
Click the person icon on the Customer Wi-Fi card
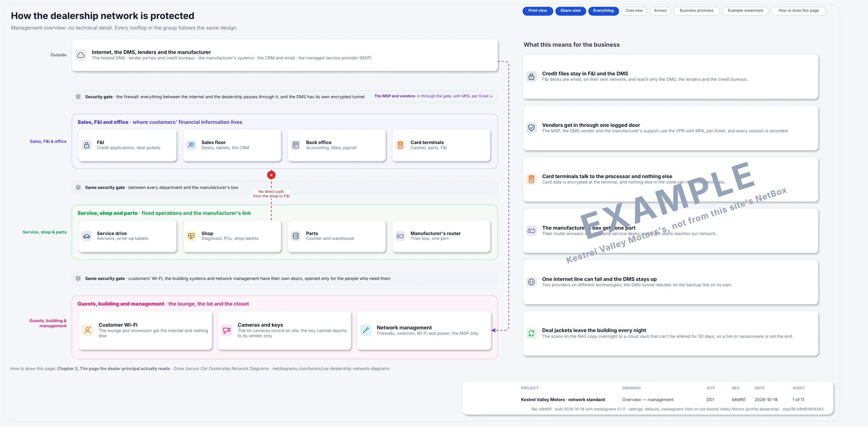(x=88, y=330)
